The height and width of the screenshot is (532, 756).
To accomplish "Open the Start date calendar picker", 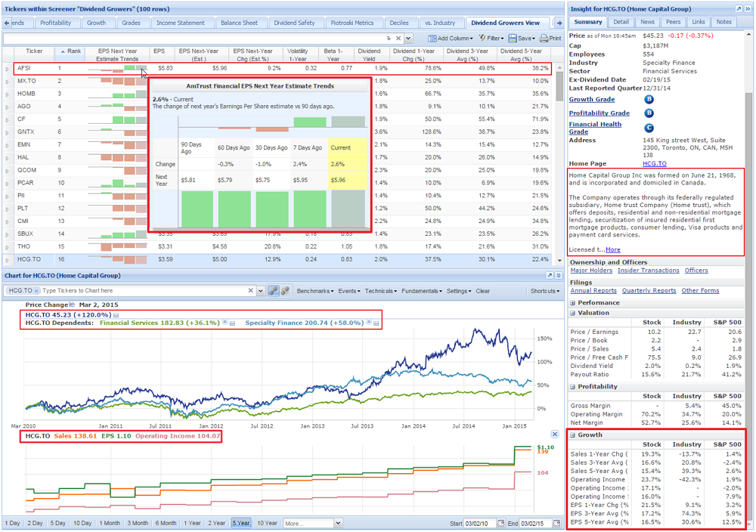I will coord(501,524).
